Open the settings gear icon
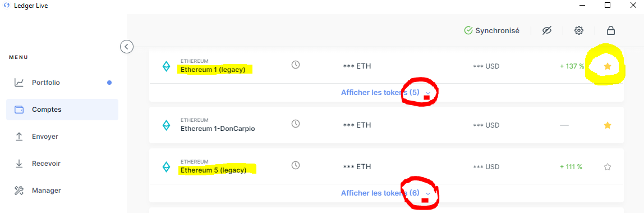This screenshot has width=644, height=213. (579, 30)
